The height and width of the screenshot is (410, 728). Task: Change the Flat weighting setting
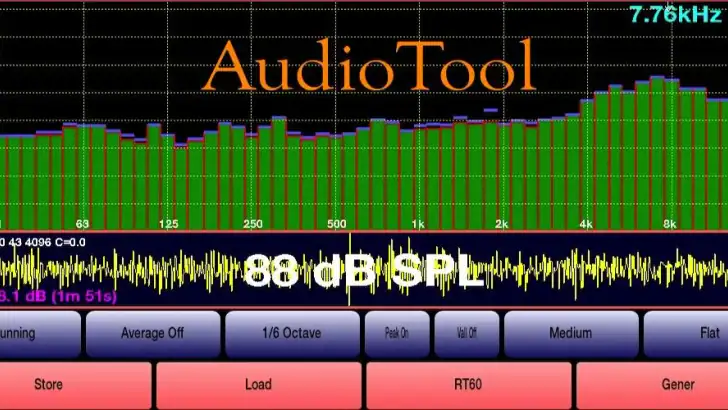[686, 334]
